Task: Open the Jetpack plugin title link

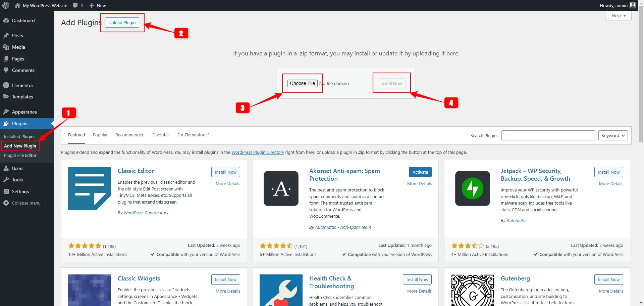Action: pos(535,175)
